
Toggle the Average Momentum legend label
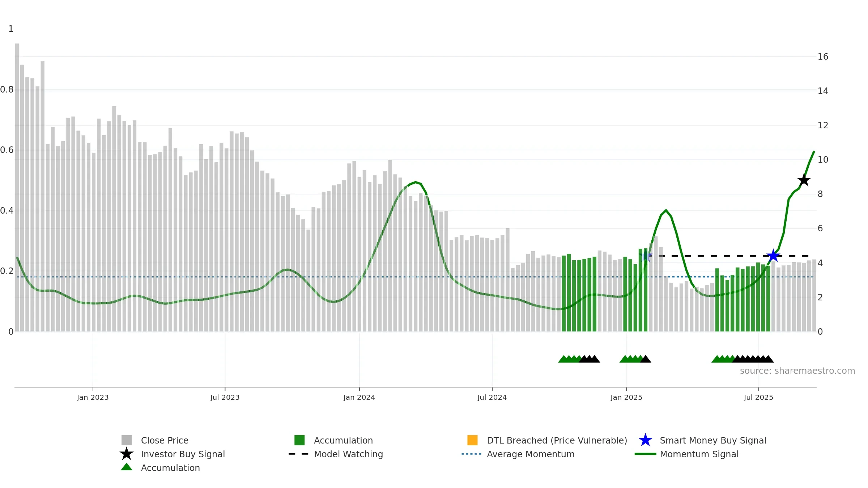click(531, 454)
